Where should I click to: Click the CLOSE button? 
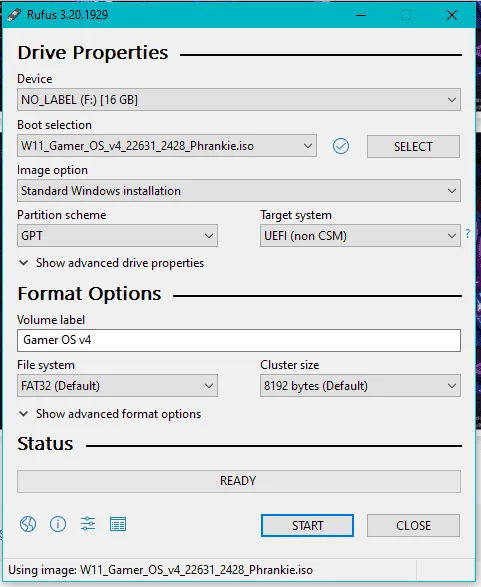pyautogui.click(x=413, y=525)
